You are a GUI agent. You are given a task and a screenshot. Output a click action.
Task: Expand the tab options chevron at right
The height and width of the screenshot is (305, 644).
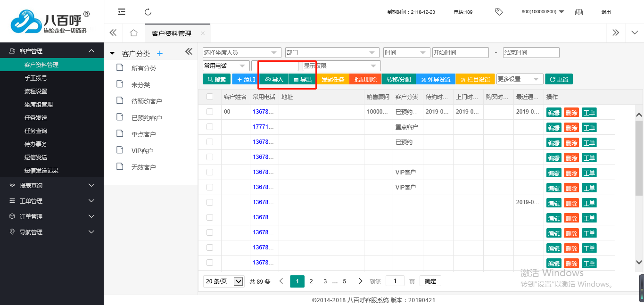tap(635, 33)
